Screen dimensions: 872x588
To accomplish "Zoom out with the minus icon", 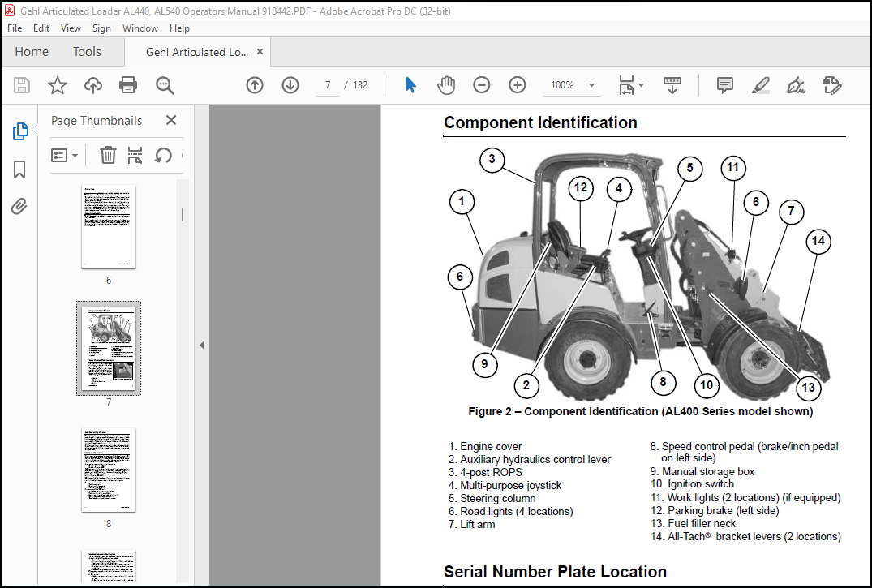I will click(x=482, y=85).
